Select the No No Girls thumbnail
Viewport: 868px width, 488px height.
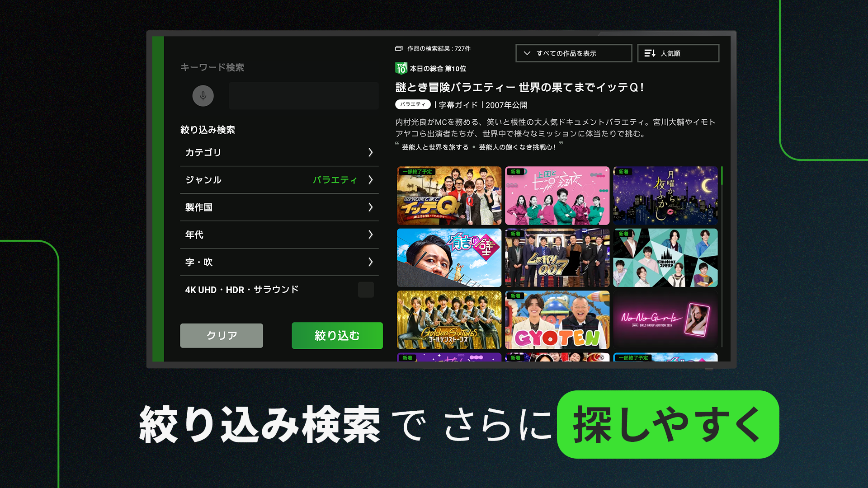click(665, 319)
